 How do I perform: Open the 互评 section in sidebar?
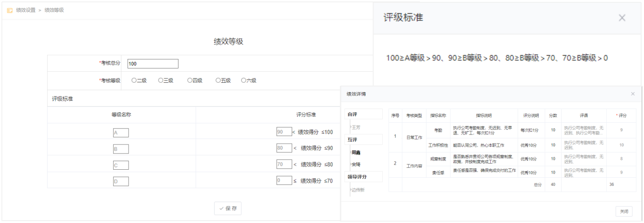353,140
